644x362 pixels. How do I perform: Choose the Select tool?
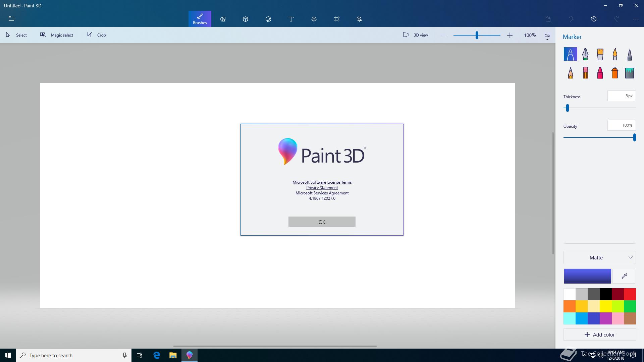16,35
